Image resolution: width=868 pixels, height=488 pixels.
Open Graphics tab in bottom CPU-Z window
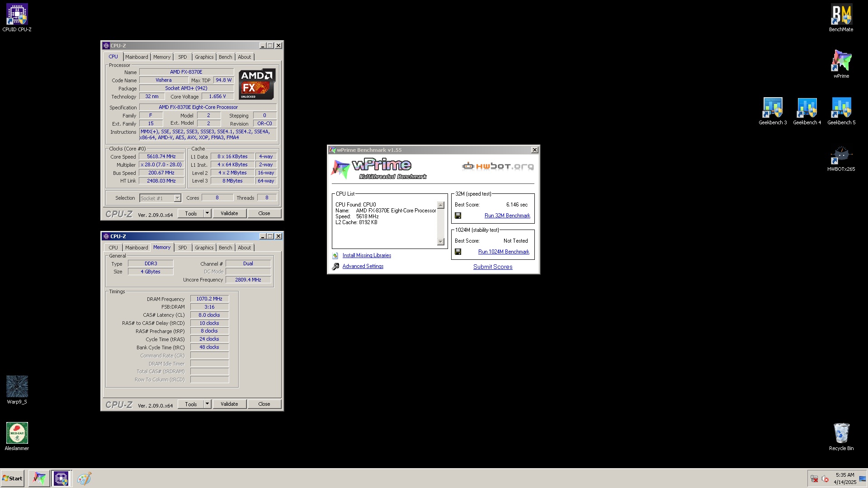(204, 248)
